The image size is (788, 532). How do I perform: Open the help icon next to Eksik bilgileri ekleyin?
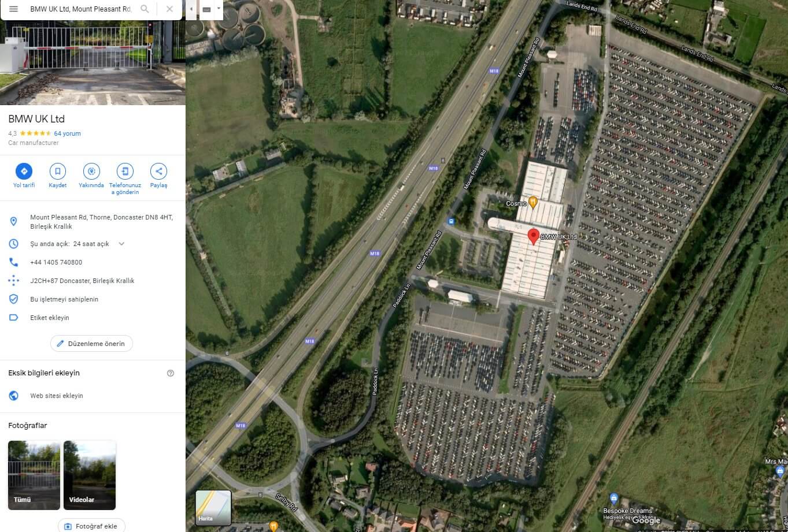pyautogui.click(x=171, y=373)
